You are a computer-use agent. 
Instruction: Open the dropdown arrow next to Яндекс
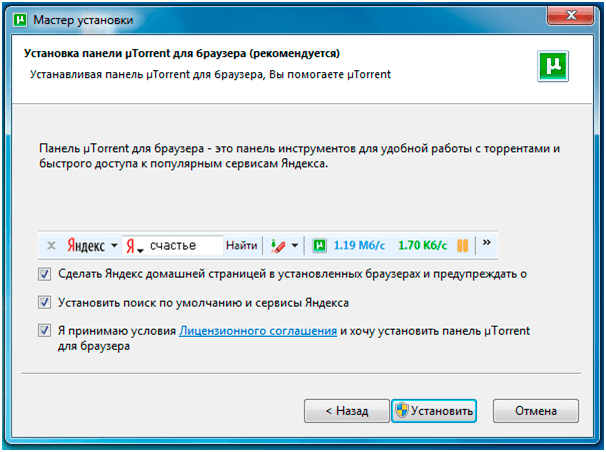[x=114, y=245]
